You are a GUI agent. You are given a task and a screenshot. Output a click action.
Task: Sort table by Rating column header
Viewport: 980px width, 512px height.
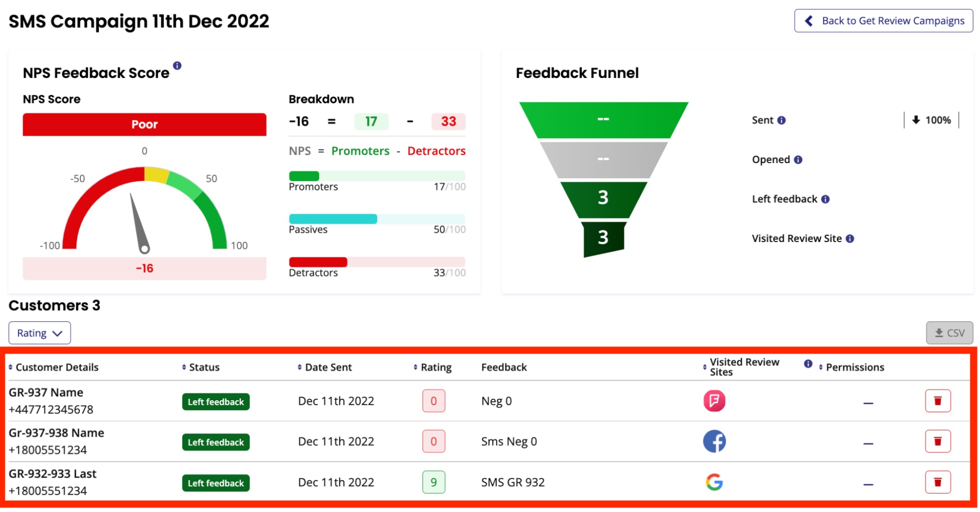(x=432, y=367)
